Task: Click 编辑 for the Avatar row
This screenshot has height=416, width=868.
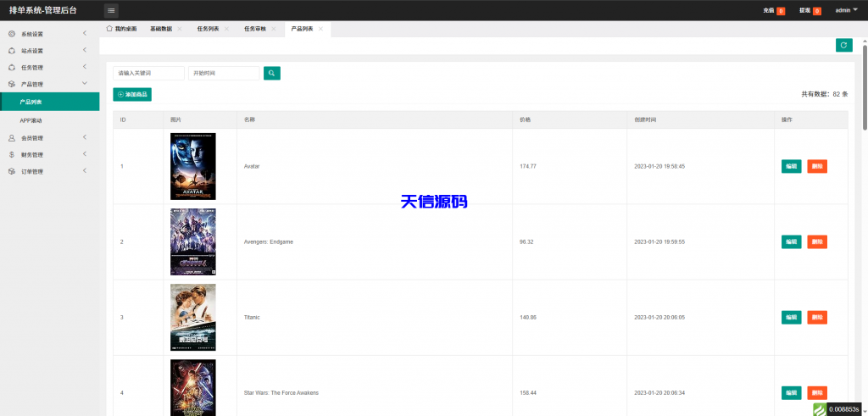Action: [791, 166]
